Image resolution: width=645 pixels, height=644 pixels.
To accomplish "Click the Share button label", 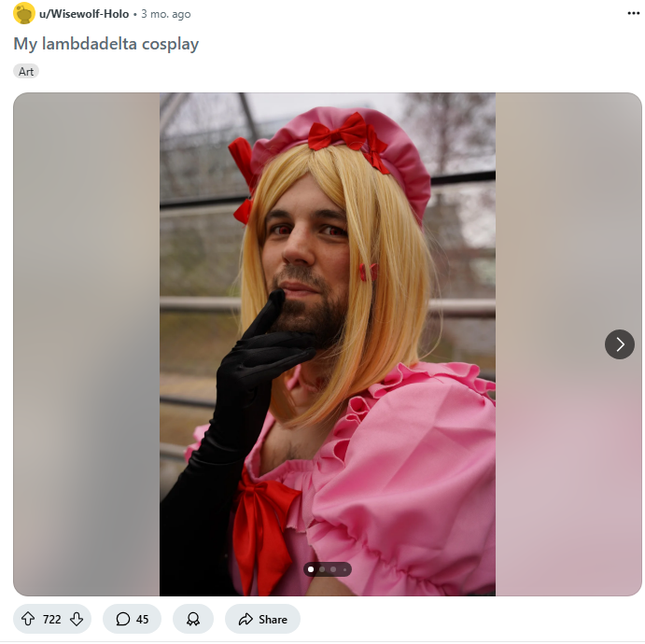I will click(273, 620).
